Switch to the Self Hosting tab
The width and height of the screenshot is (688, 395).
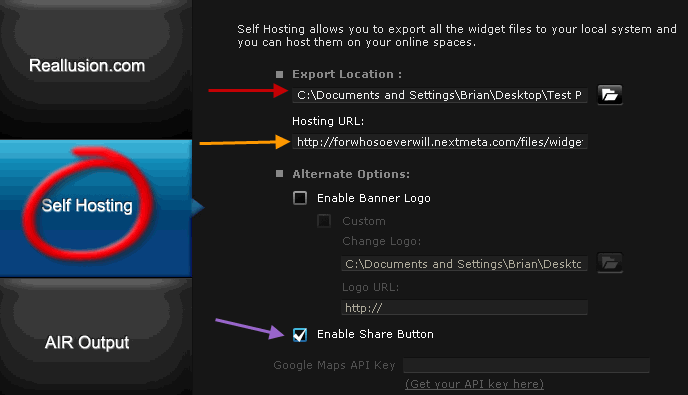click(x=87, y=205)
